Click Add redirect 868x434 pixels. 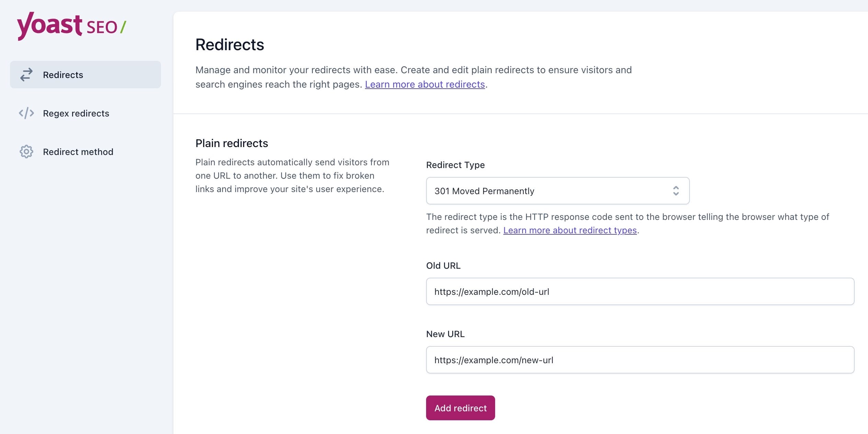click(x=460, y=408)
